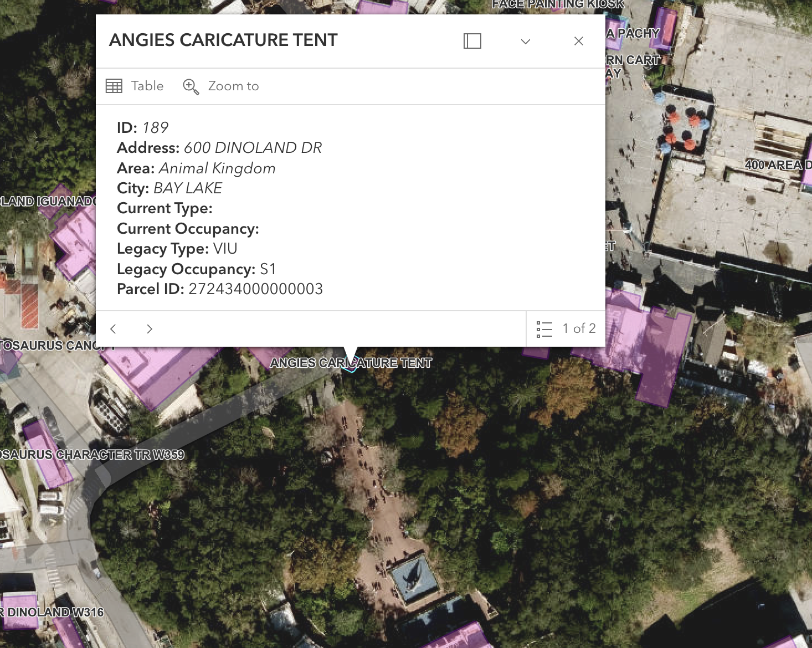Collapse the popup with the chevron

coord(526,41)
